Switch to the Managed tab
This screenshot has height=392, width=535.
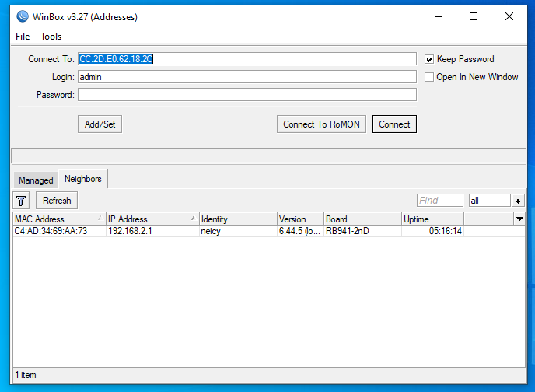36,180
